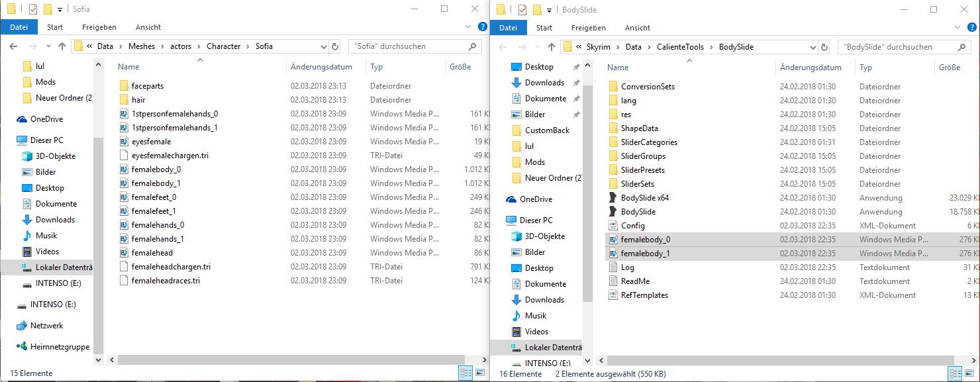Open address bar history dropdown in BodySlide window

[813, 47]
